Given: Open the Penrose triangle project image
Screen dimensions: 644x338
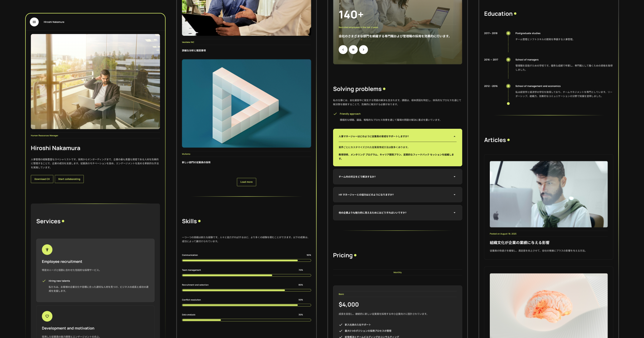Looking at the screenshot, I should pos(247,103).
